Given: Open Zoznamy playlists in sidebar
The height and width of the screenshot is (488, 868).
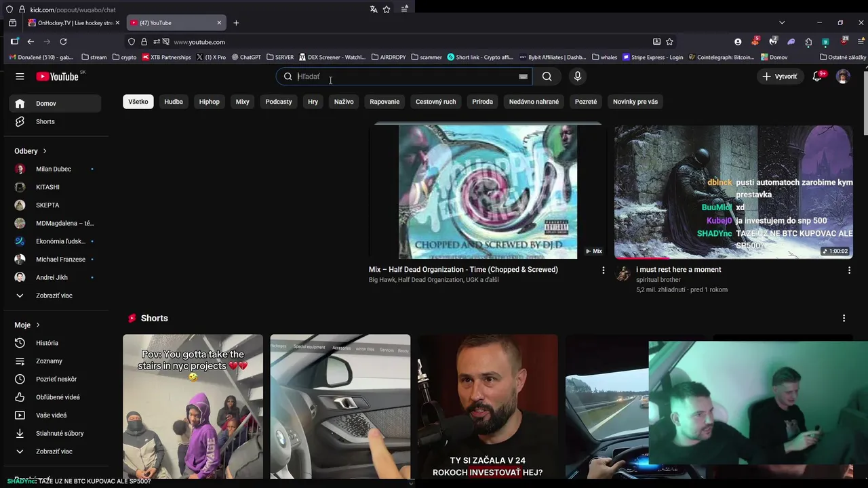Looking at the screenshot, I should pos(55,361).
